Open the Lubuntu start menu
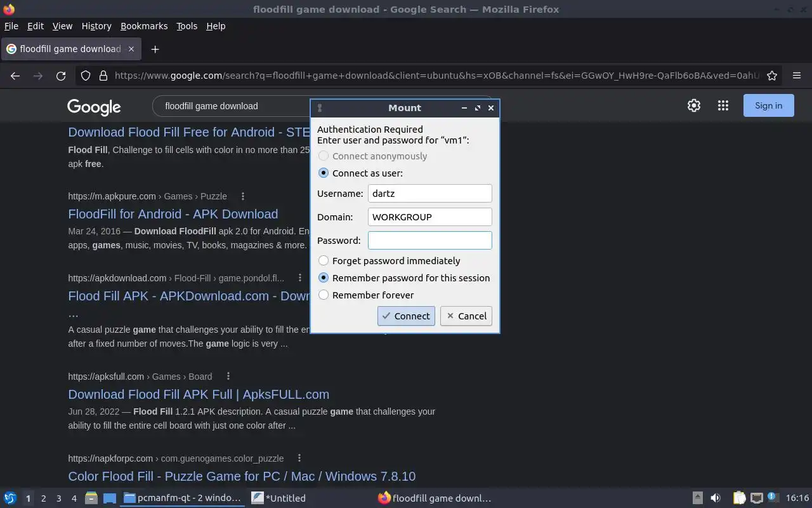812x508 pixels. point(10,498)
